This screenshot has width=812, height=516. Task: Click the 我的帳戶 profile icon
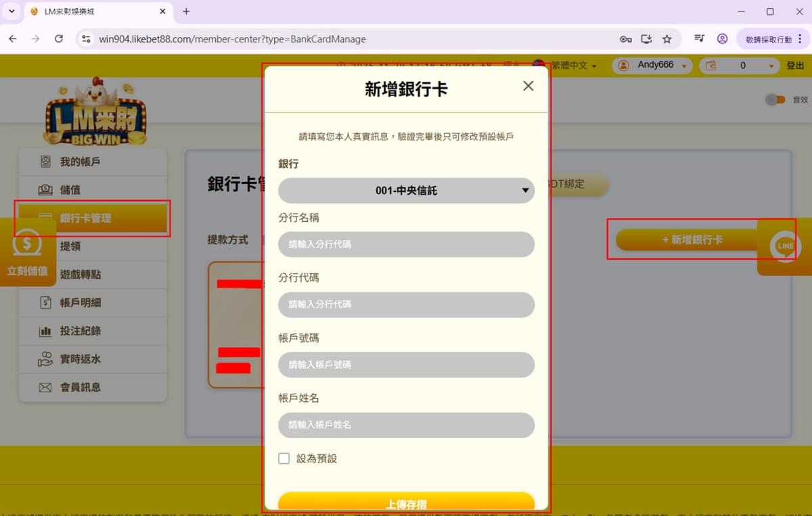coord(45,162)
